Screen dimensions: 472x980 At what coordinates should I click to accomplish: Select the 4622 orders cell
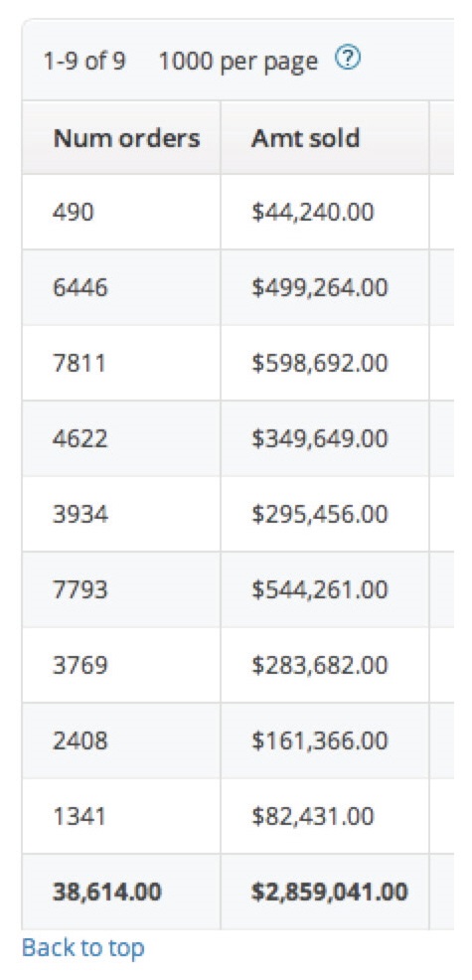[x=120, y=438]
